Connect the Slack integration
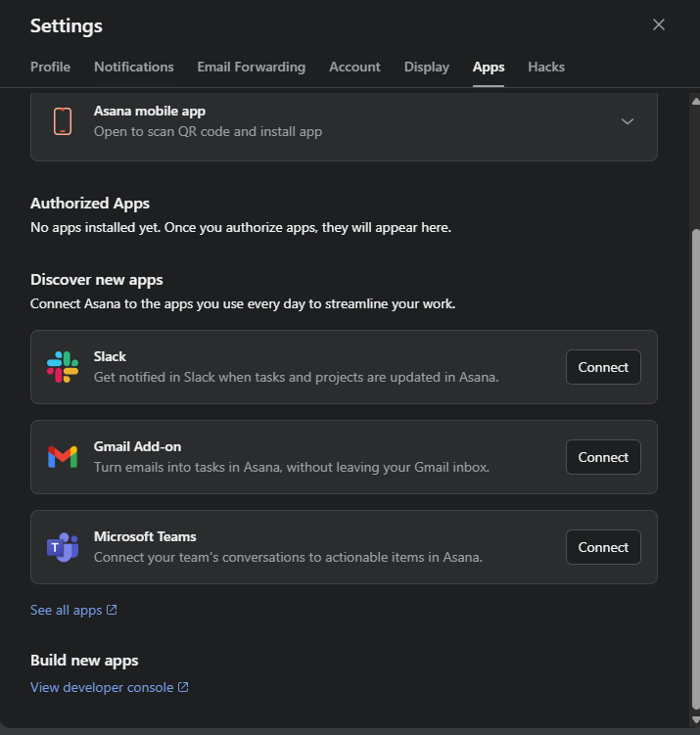This screenshot has height=735, width=700. pos(603,367)
